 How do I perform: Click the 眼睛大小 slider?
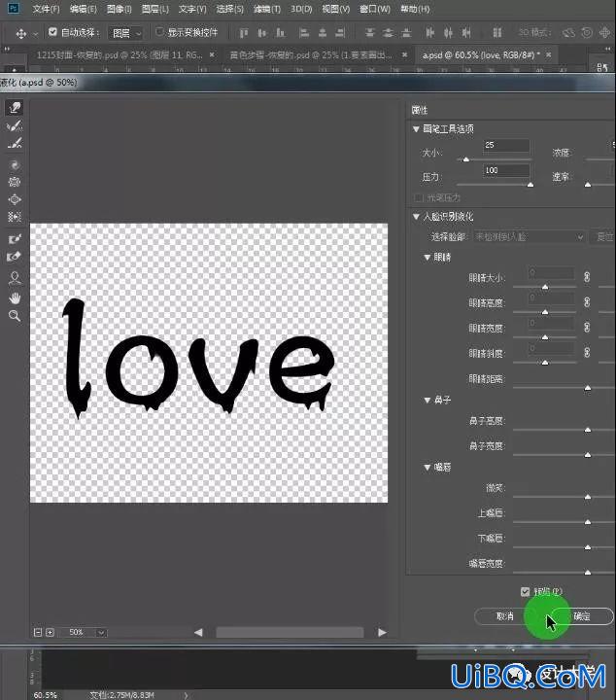coord(544,286)
